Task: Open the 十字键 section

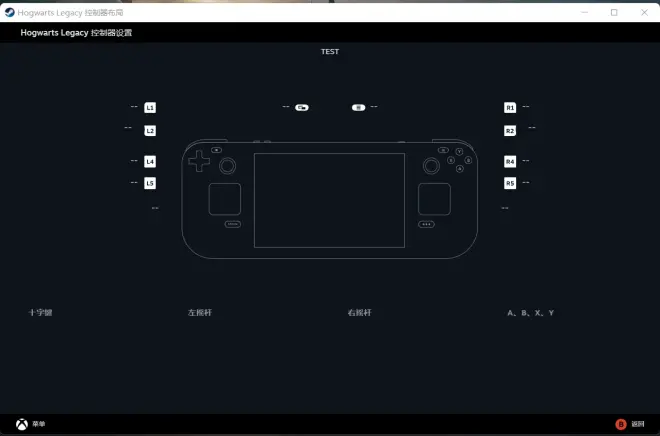Action: (40, 313)
